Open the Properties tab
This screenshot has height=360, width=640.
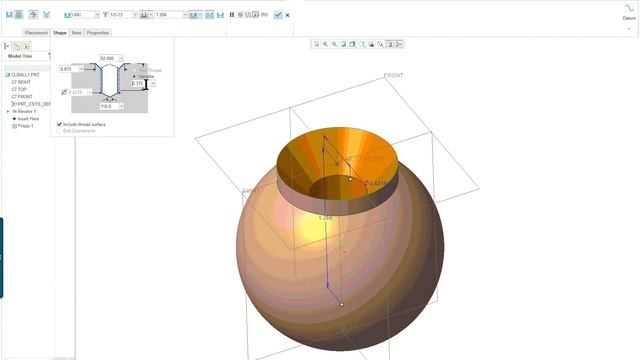click(98, 33)
